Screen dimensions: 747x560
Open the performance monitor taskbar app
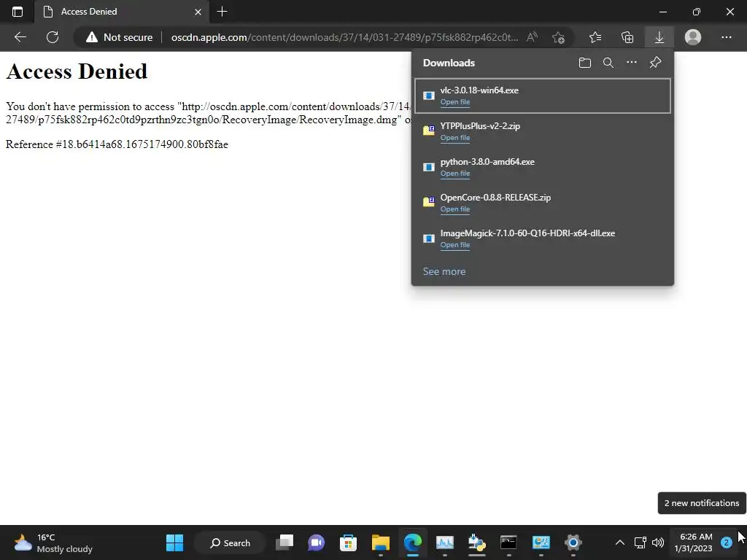coord(445,542)
